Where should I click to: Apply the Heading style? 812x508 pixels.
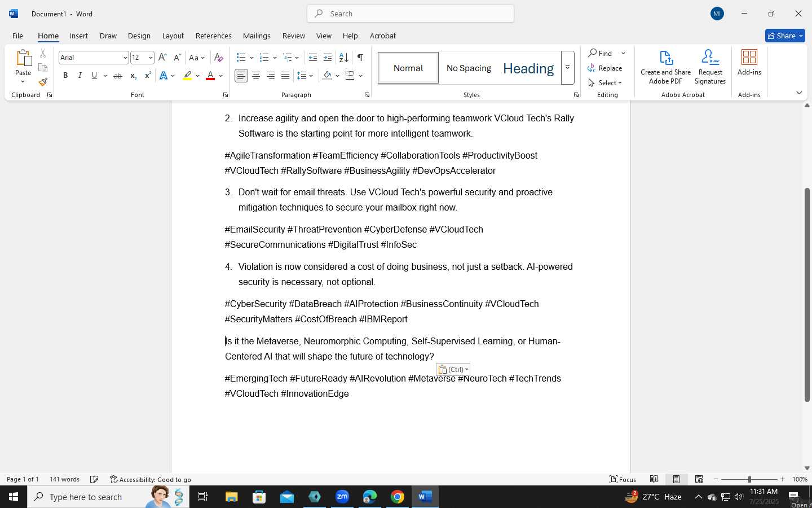[x=528, y=68]
